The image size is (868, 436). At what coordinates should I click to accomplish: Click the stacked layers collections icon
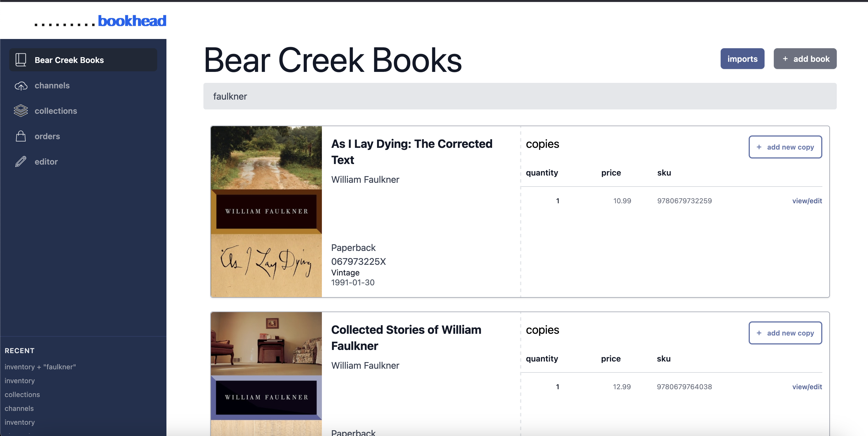[21, 111]
